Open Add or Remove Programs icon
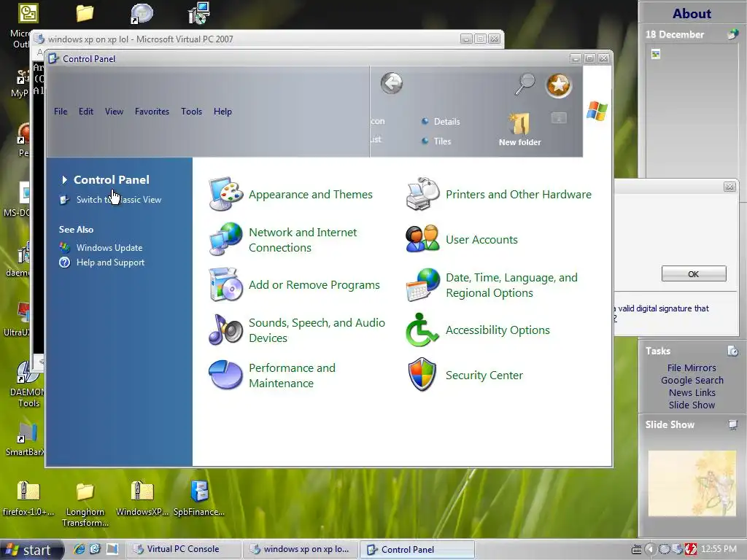747x560 pixels. (x=226, y=285)
